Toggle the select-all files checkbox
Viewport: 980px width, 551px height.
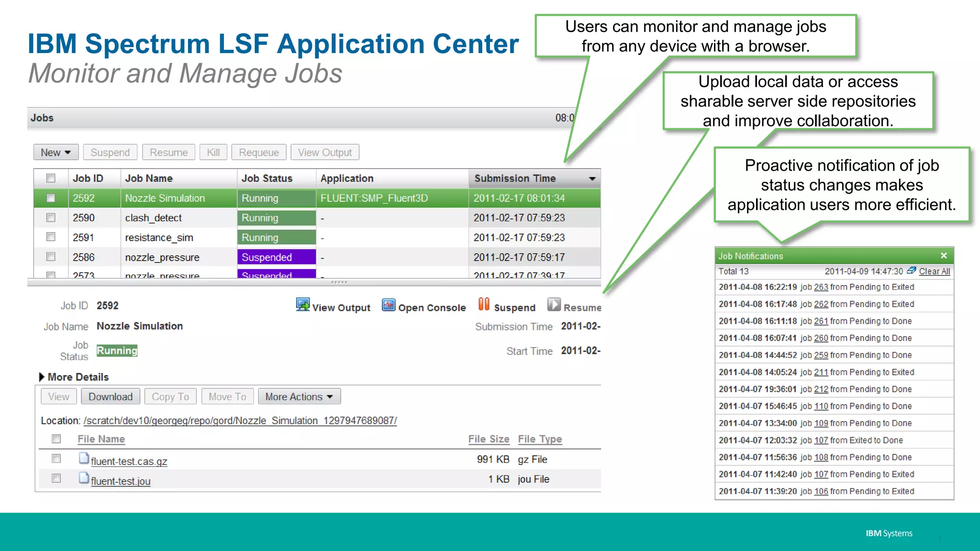[56, 439]
